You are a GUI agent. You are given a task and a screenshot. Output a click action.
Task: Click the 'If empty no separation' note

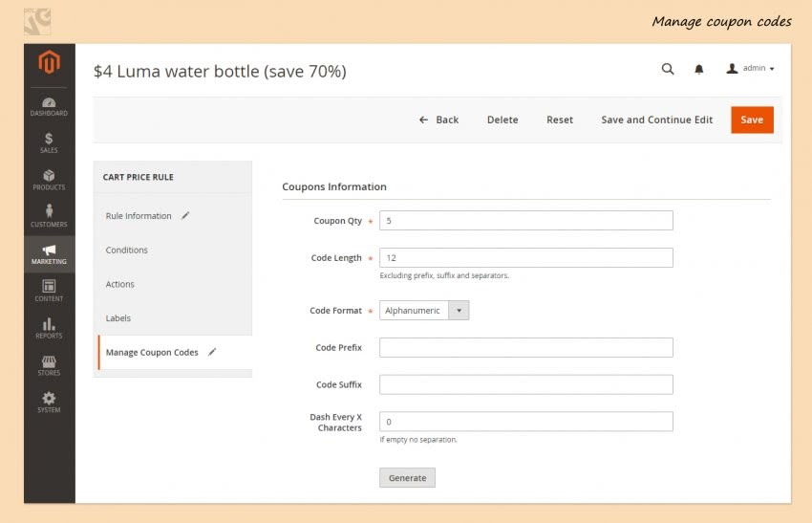coord(418,440)
